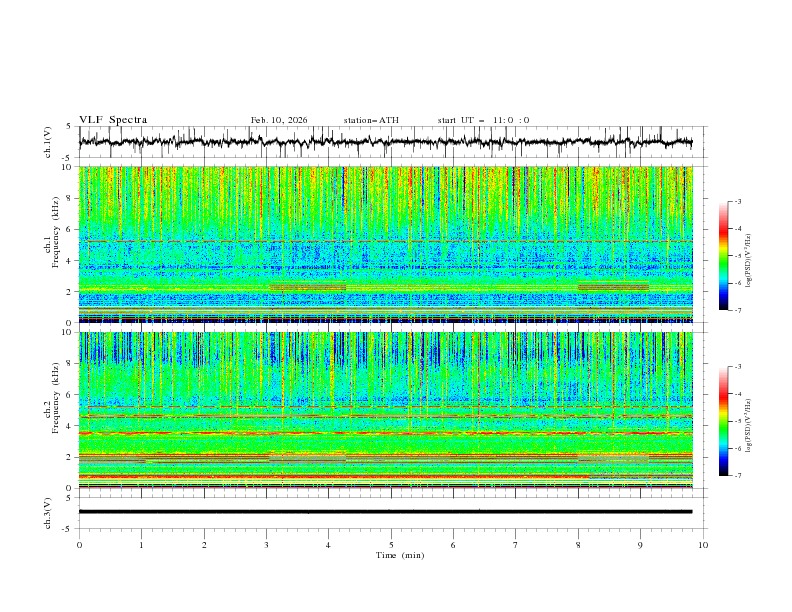Click the '-4' tick on ch.2 color bar

738,394
